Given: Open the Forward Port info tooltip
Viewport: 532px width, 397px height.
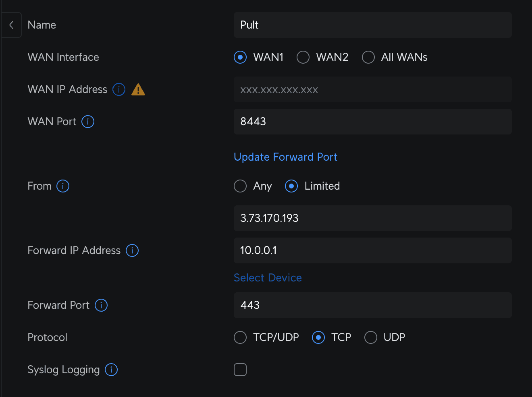Looking at the screenshot, I should 101,305.
